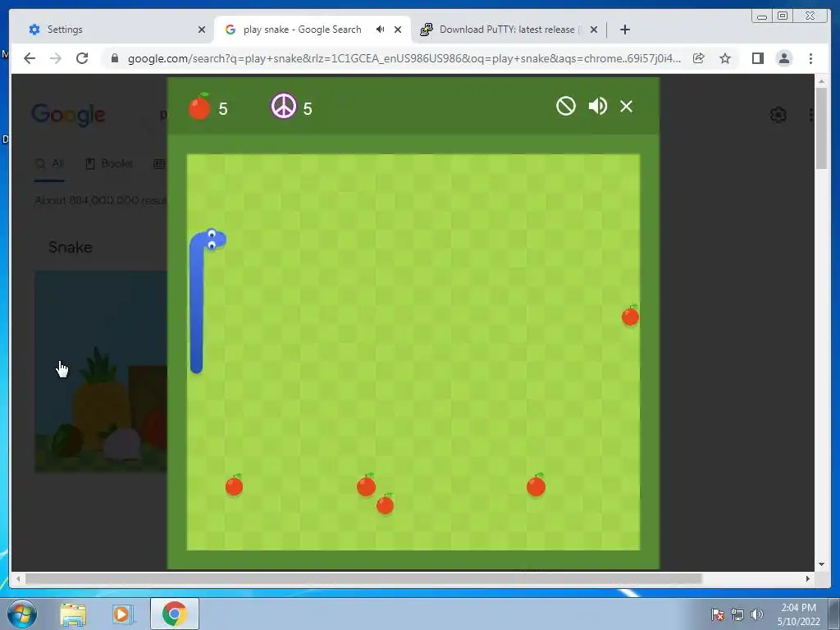Screen dimensions: 840x630
Task: Go back to the previous page
Action: pyautogui.click(x=30, y=58)
